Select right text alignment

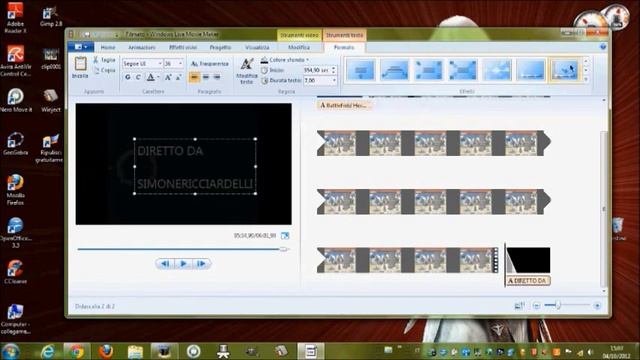point(217,77)
